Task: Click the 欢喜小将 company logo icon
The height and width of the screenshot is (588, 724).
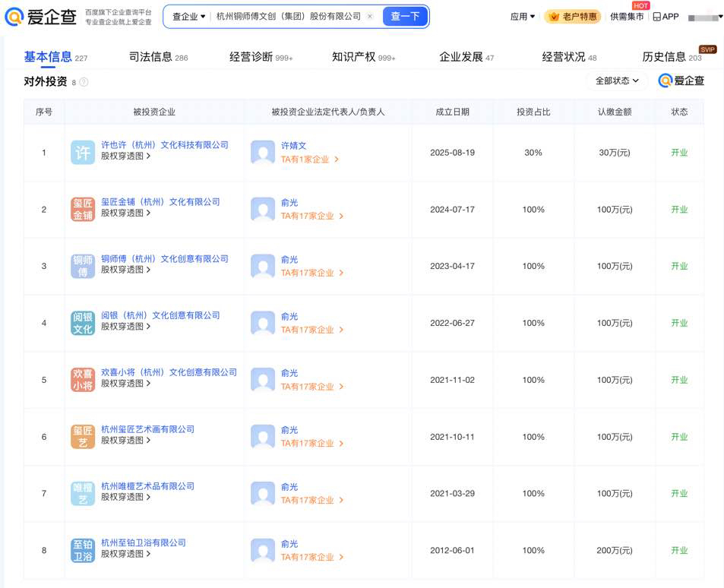Action: point(83,380)
